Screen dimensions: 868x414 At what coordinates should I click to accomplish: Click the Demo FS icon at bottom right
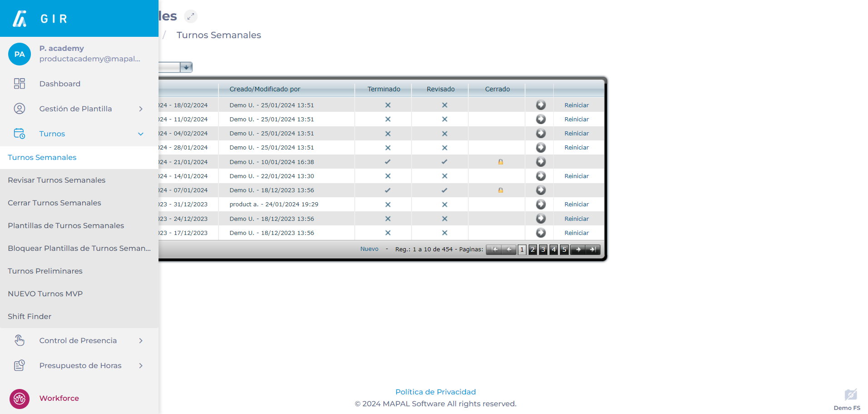850,395
